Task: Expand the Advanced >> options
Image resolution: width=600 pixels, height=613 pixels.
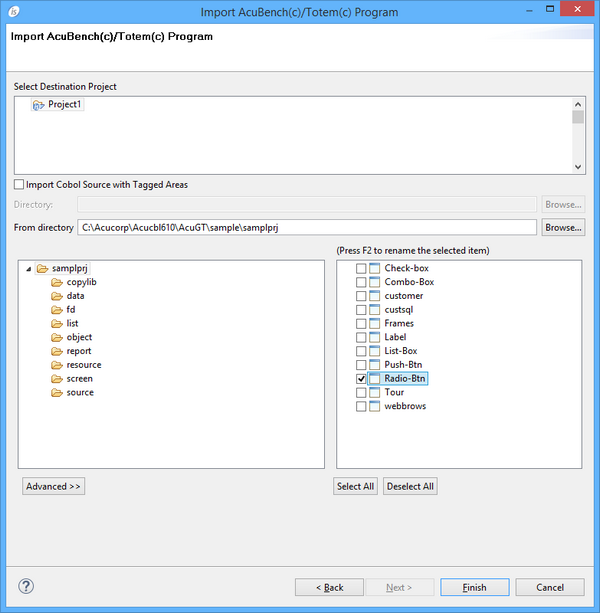Action: click(54, 486)
